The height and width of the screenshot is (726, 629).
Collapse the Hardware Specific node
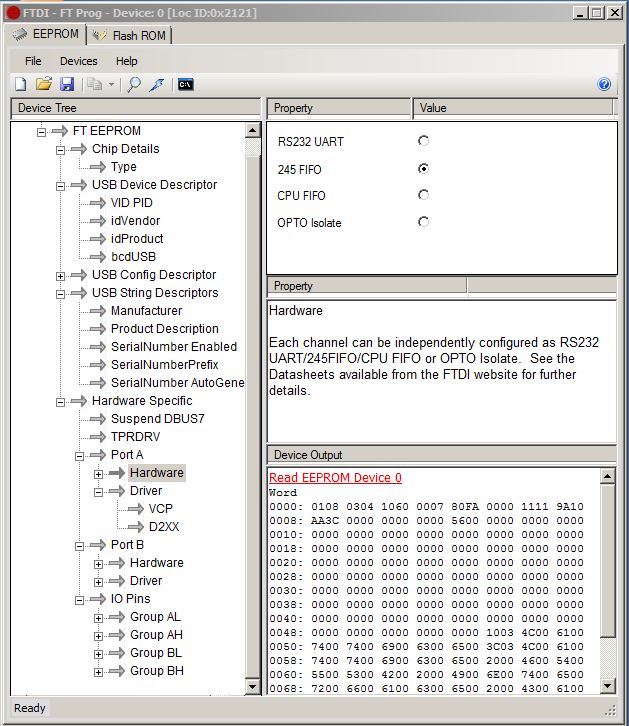coord(60,402)
